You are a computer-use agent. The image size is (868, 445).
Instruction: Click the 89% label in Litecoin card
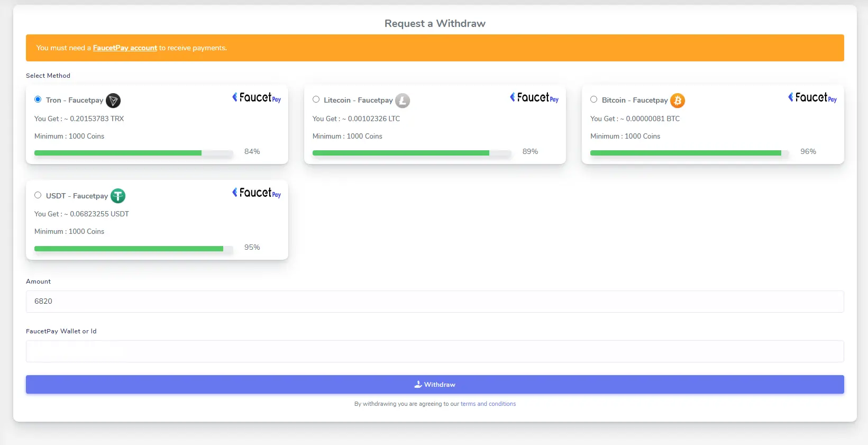pos(531,152)
